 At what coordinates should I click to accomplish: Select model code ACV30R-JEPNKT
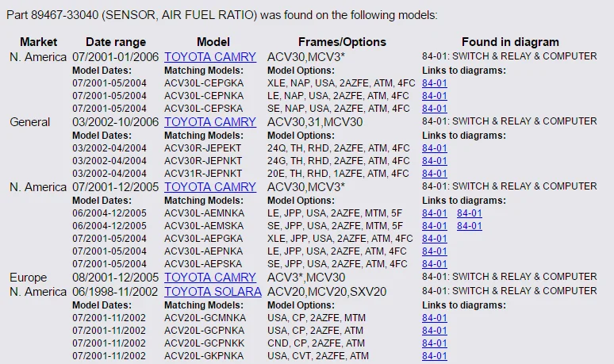(x=203, y=161)
